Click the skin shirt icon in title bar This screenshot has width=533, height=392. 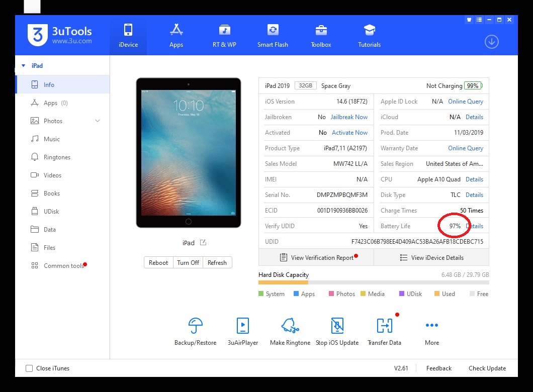(x=469, y=20)
